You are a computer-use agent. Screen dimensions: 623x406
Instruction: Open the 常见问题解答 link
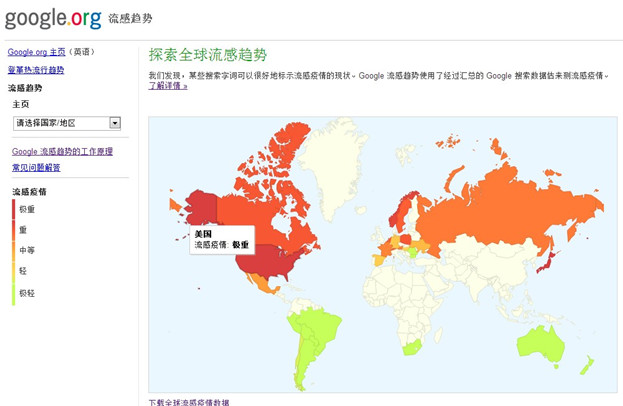[36, 168]
